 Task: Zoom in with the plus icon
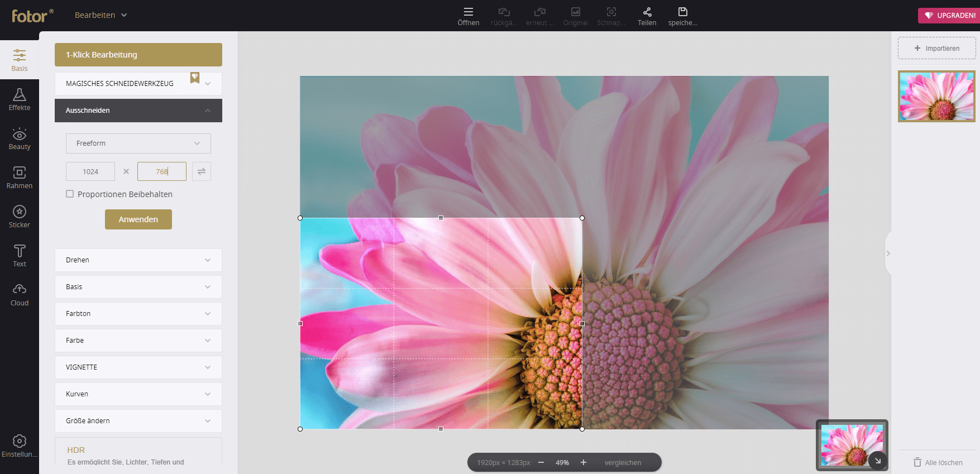(x=584, y=462)
